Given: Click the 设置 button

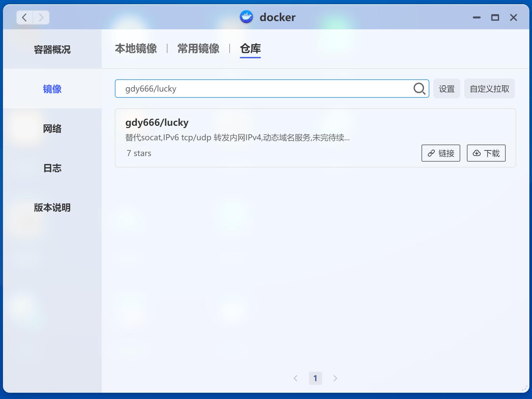Looking at the screenshot, I should tap(447, 89).
